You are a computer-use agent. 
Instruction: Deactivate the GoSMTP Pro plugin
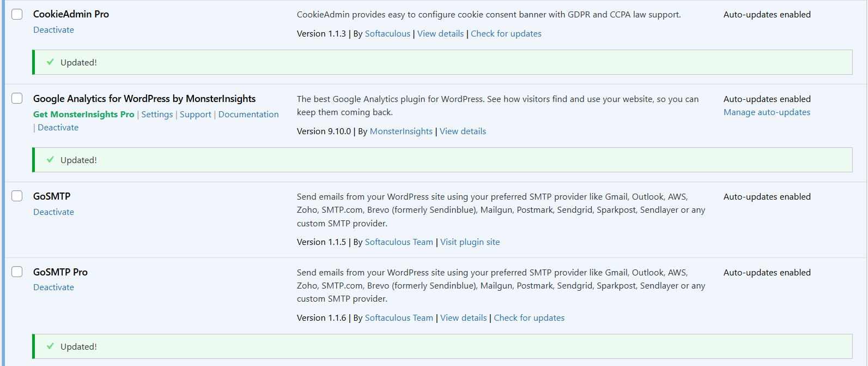(53, 287)
